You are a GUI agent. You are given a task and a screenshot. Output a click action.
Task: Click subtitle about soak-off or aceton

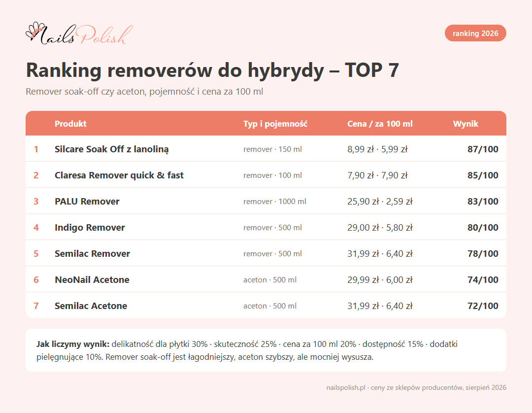(x=144, y=92)
